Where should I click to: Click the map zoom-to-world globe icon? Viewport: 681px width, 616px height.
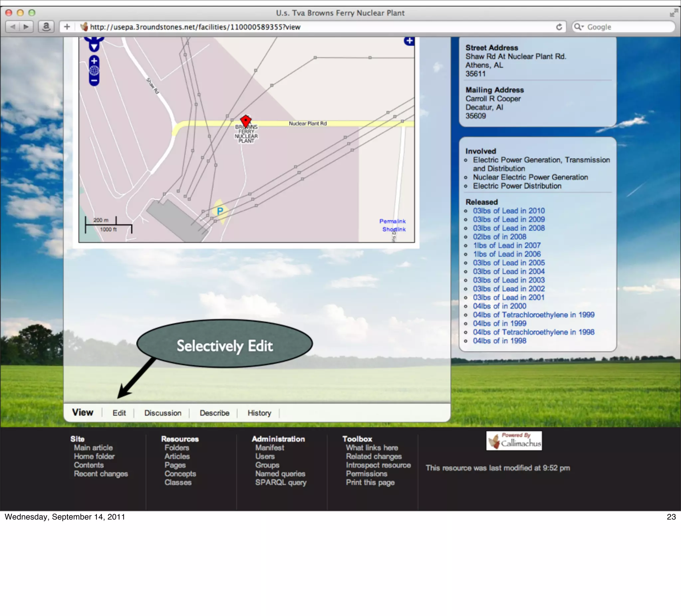[94, 71]
